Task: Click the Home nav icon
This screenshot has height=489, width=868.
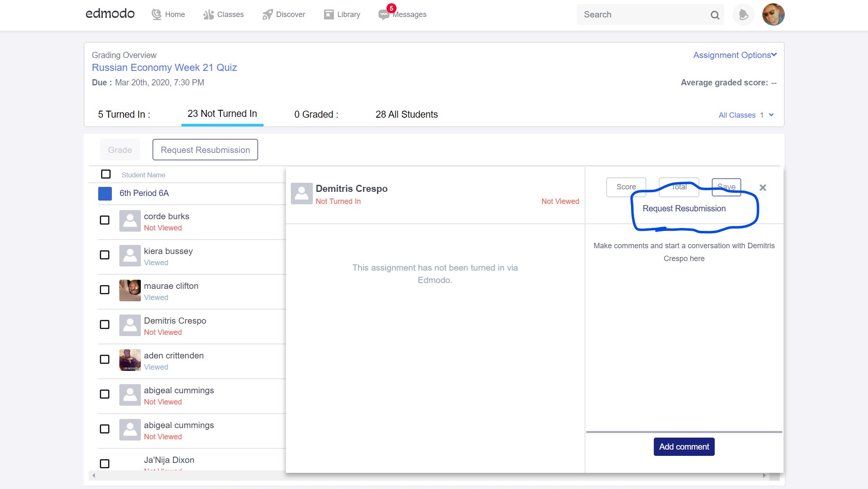Action: 156,15
